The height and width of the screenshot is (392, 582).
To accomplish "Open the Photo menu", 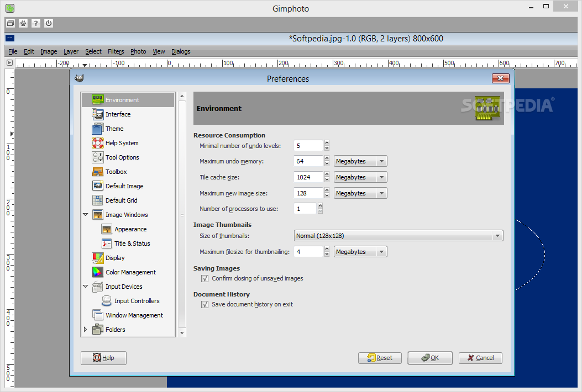I will point(138,51).
